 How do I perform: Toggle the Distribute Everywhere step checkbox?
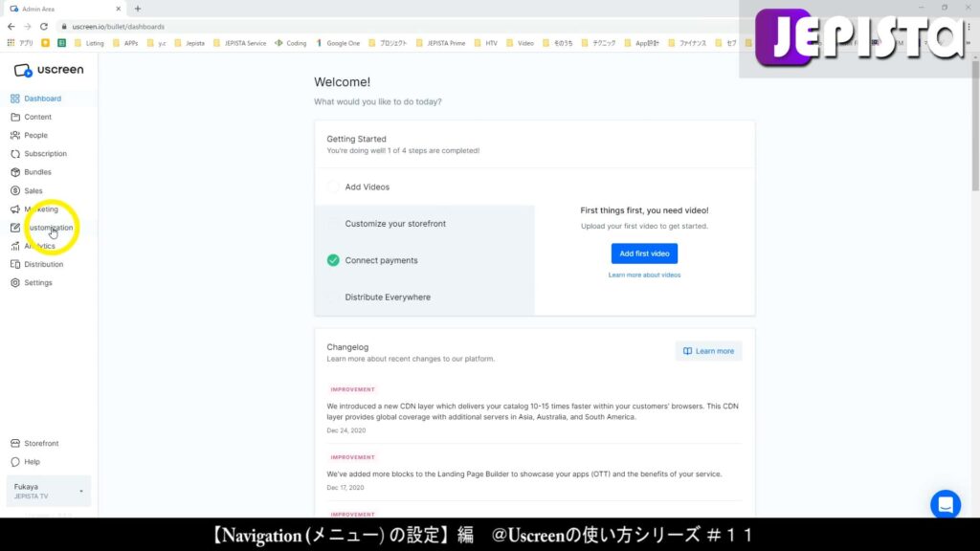click(x=335, y=297)
